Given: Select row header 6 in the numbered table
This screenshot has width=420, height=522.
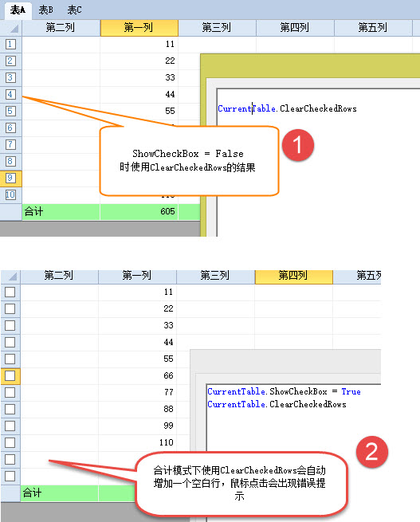Looking at the screenshot, I should point(10,128).
